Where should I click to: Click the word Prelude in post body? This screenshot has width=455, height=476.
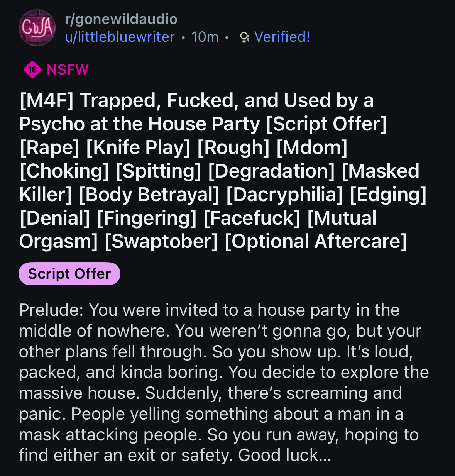click(51, 310)
